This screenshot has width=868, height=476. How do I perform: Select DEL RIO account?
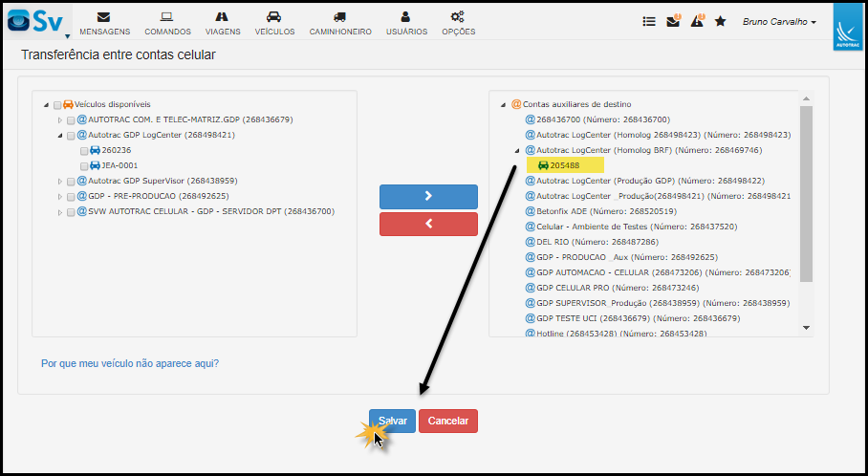(x=597, y=242)
